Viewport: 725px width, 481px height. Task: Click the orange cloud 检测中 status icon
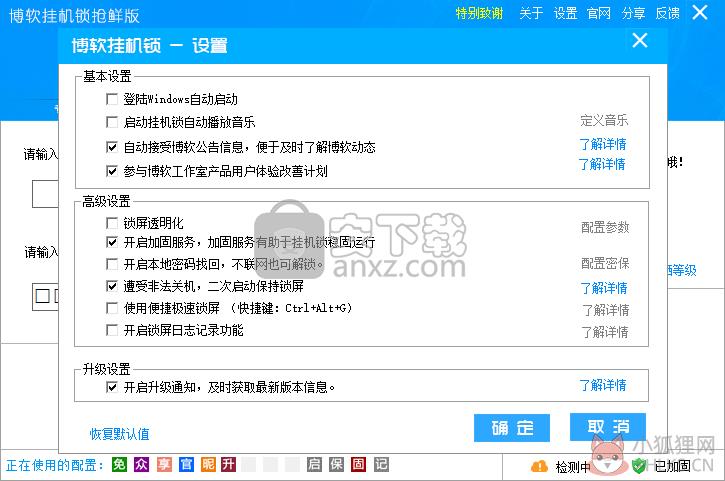click(539, 467)
